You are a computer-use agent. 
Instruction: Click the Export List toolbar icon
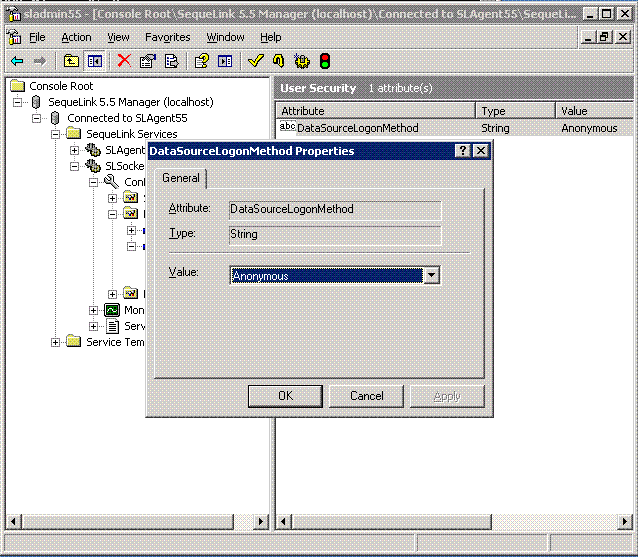[x=171, y=61]
